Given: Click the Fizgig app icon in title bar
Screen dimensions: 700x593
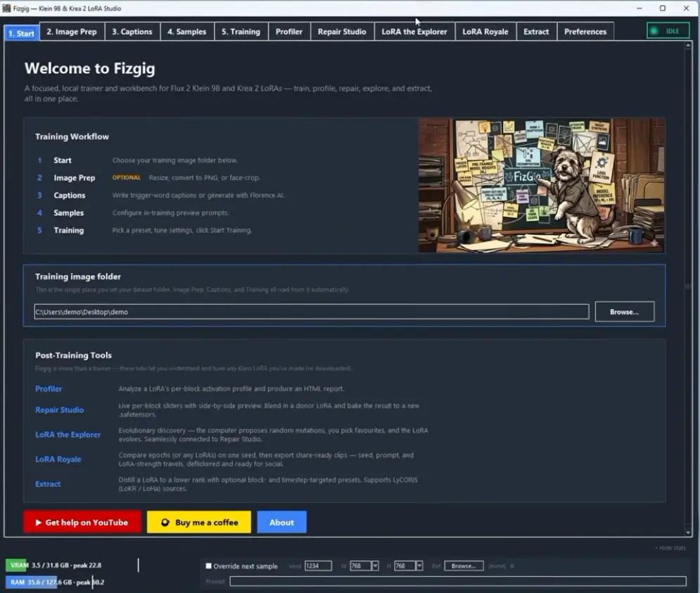Looking at the screenshot, I should (x=7, y=8).
